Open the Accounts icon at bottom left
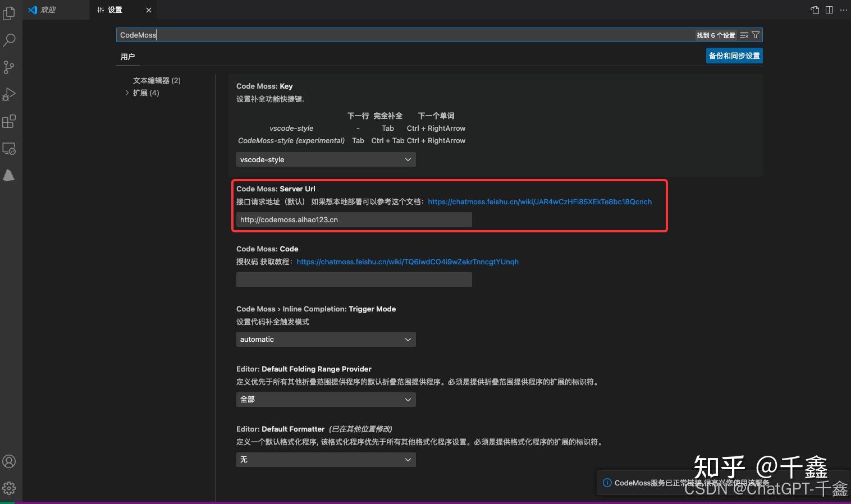851x504 pixels. [x=9, y=461]
